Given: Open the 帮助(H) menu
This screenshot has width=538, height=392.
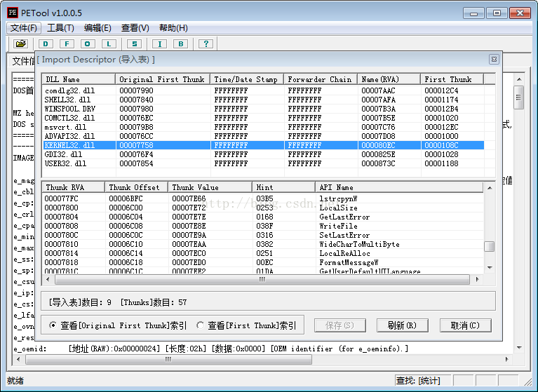Looking at the screenshot, I should point(173,28).
